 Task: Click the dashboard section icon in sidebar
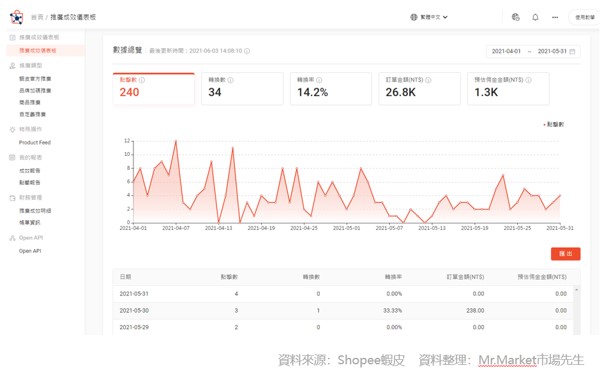pos(12,37)
